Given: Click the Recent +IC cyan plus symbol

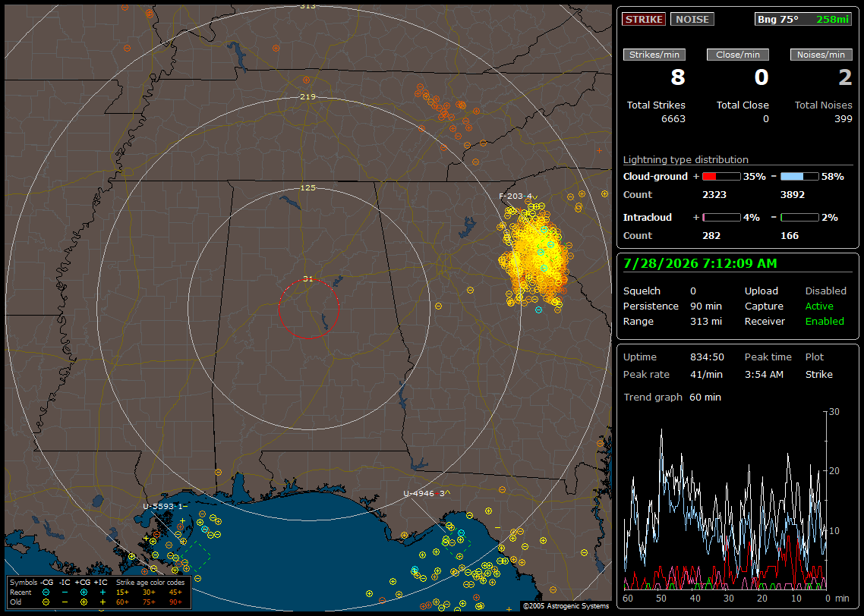Looking at the screenshot, I should pyautogui.click(x=102, y=592).
